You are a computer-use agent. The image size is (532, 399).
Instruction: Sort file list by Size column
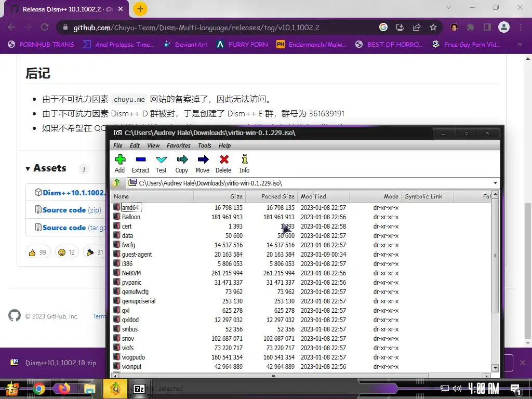[220, 196]
